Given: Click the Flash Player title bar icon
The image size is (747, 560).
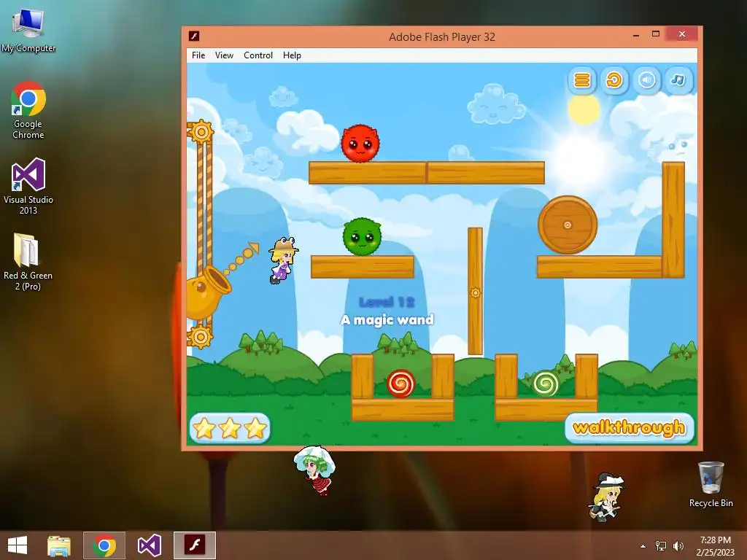Looking at the screenshot, I should (x=194, y=36).
